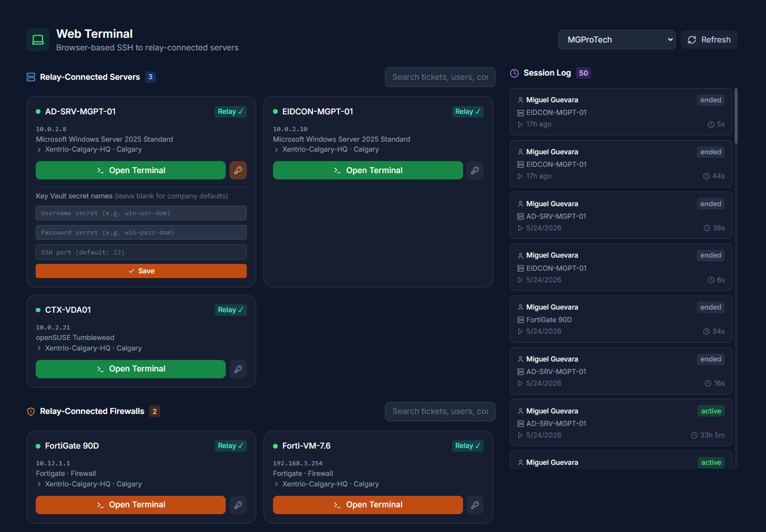Viewport: 766px width, 532px height.
Task: Open Terminal for Forti-VM-7.6
Action: click(368, 505)
